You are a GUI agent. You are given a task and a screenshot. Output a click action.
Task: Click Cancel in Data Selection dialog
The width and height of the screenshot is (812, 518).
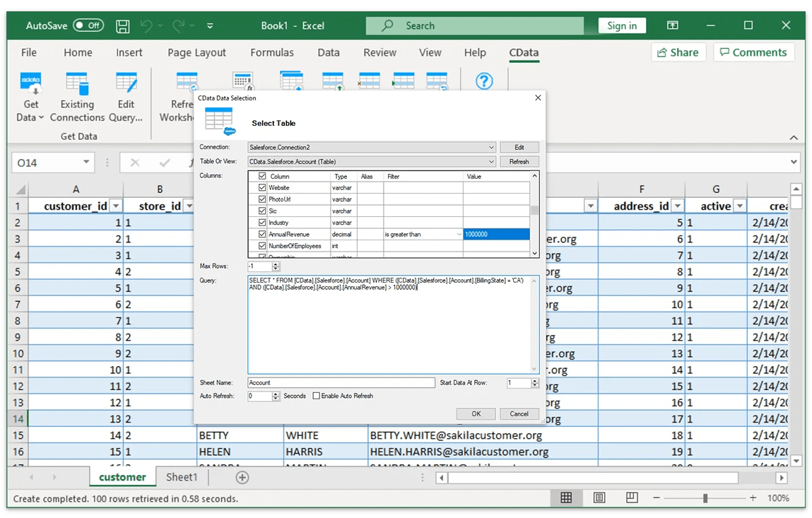tap(519, 414)
